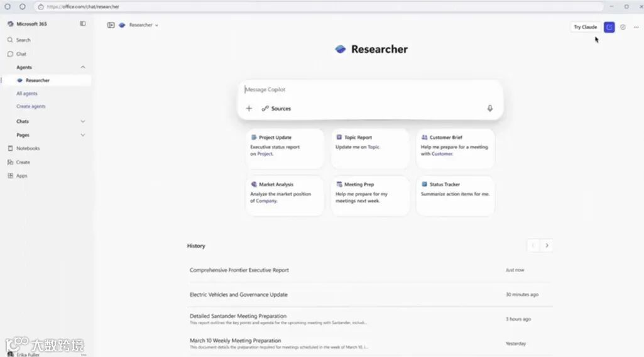Image resolution: width=644 pixels, height=357 pixels.
Task: Open Notebooks in the sidebar
Action: click(24, 148)
